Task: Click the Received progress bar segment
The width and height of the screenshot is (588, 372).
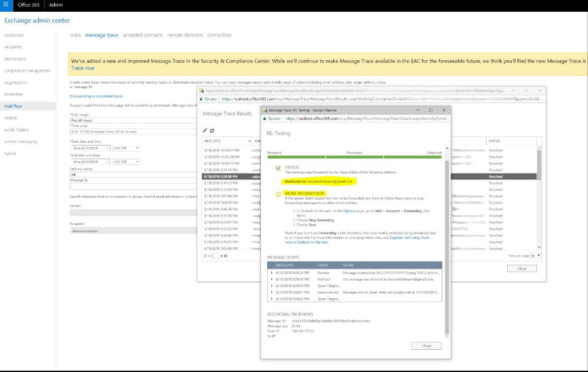Action: pyautogui.click(x=296, y=157)
